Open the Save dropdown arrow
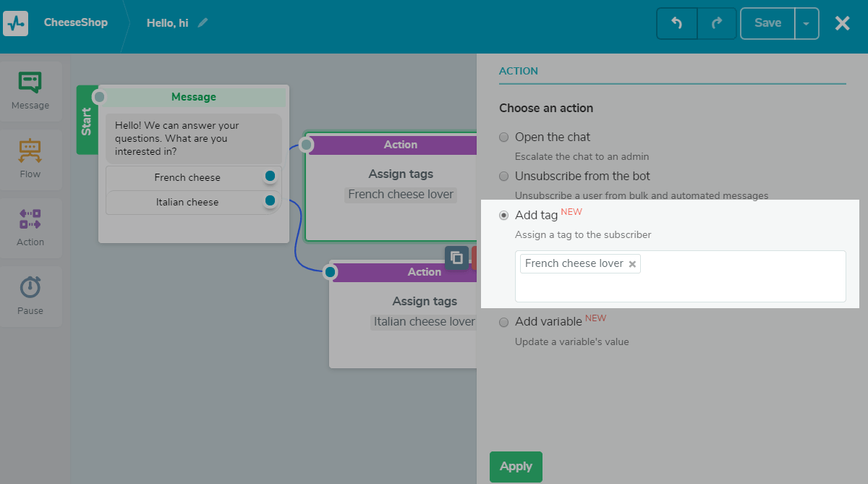Viewport: 868px width, 484px height. 807,23
